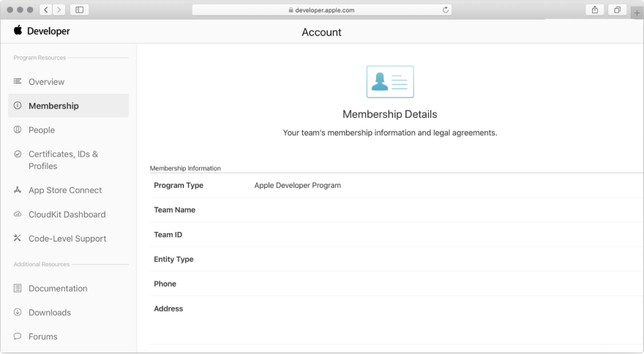644x354 pixels.
Task: Click the CloudKit Dashboard cloud icon
Action: [18, 214]
